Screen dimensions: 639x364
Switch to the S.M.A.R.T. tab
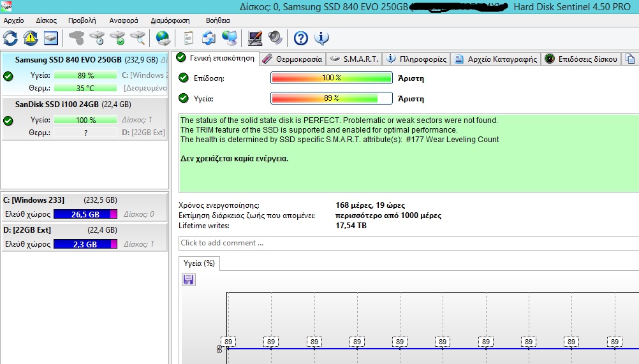354,59
